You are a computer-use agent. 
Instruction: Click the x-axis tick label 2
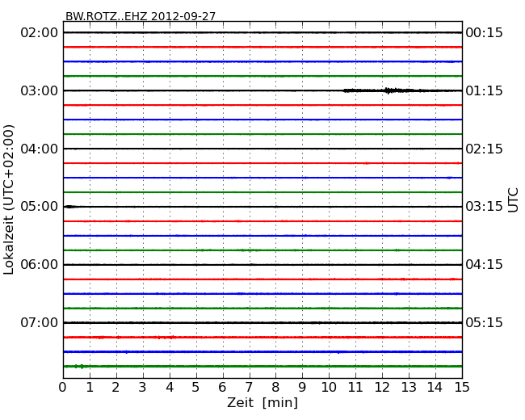pos(115,387)
